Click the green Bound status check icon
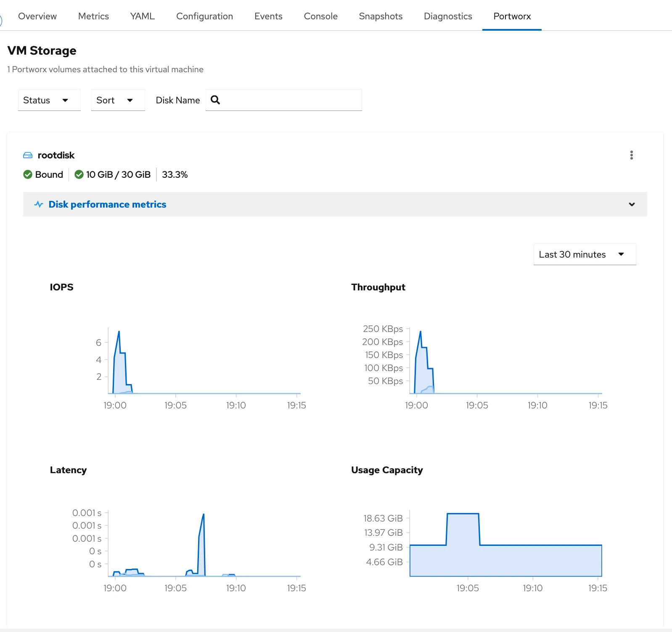The height and width of the screenshot is (632, 672). (28, 174)
